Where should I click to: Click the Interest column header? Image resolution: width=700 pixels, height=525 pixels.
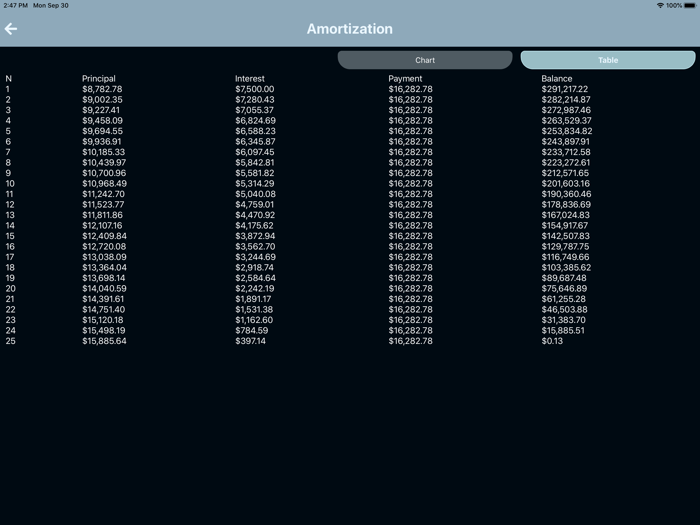250,79
